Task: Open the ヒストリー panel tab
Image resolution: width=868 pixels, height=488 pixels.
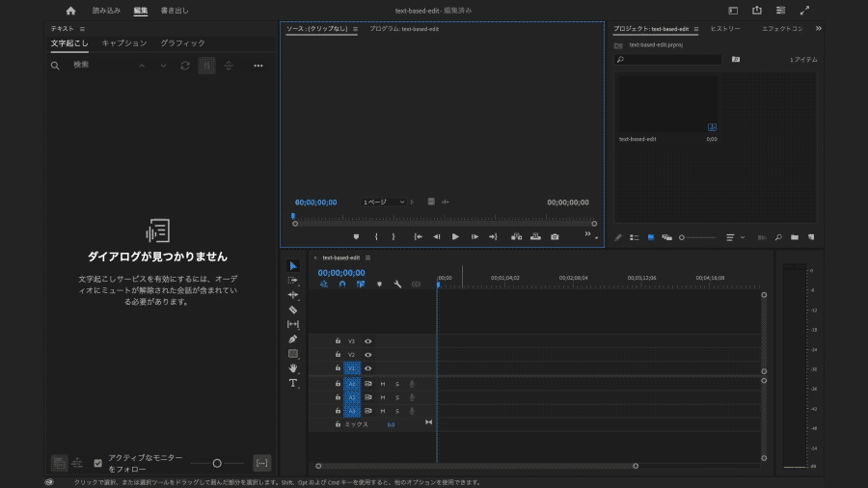Action: (x=725, y=29)
